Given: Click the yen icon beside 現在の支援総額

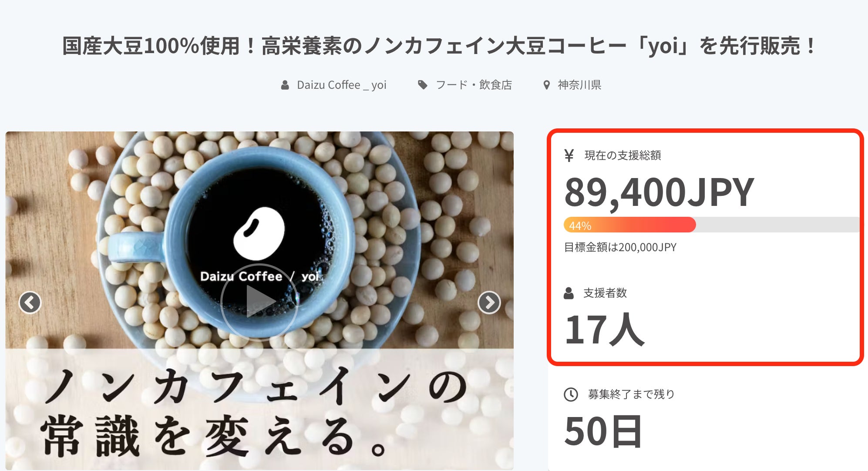Looking at the screenshot, I should pyautogui.click(x=569, y=155).
